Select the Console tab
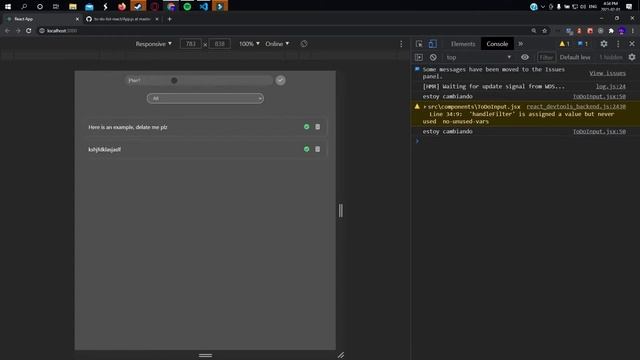Screen dimensions: 640x360 (497, 44)
